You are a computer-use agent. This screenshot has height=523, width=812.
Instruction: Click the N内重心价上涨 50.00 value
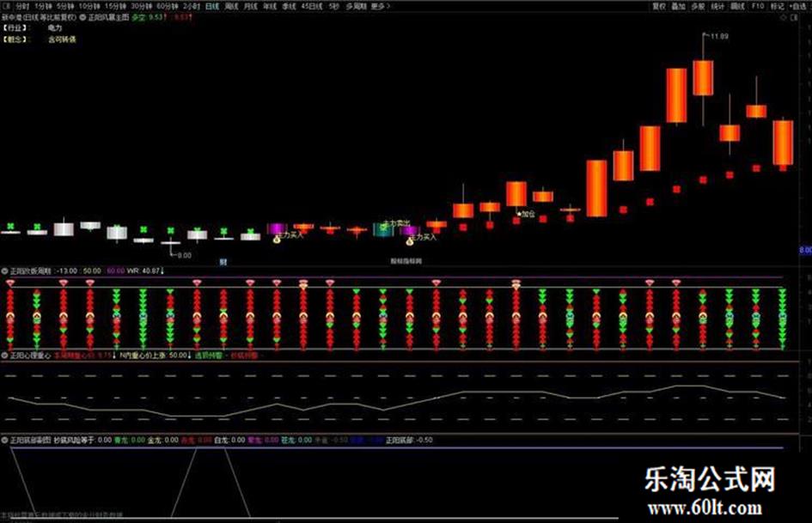(x=156, y=356)
